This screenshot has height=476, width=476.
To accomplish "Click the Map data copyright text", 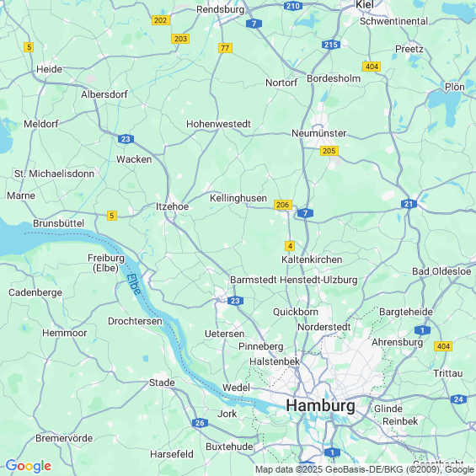I will tap(365, 469).
